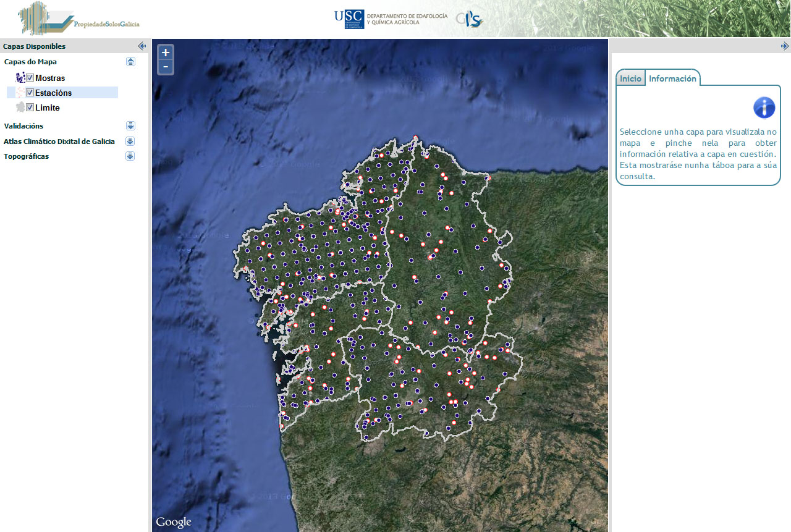Expand Atlas Climático Dixital de Galicia section
This screenshot has width=791, height=532.
pos(130,141)
